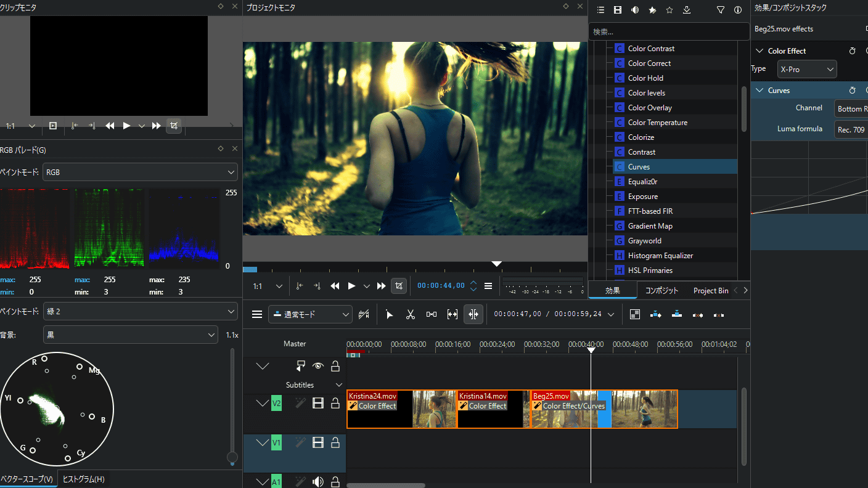Click the Slip tool icon

click(452, 314)
